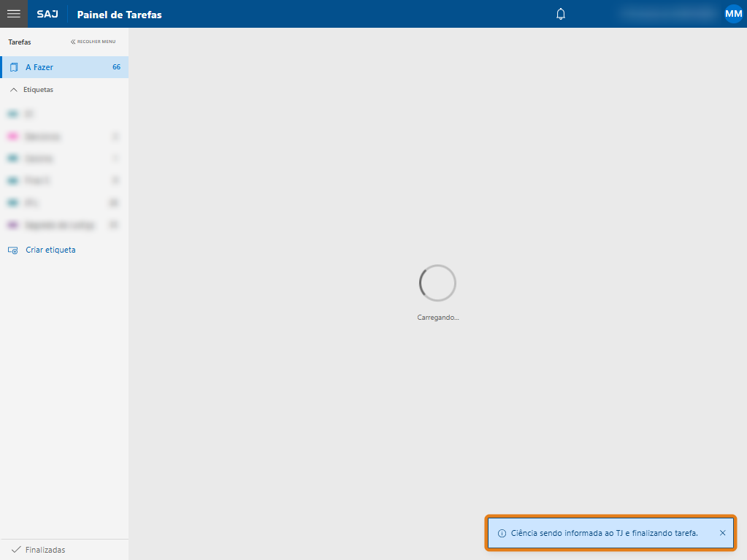
Task: Click the SAJ logo
Action: (47, 15)
